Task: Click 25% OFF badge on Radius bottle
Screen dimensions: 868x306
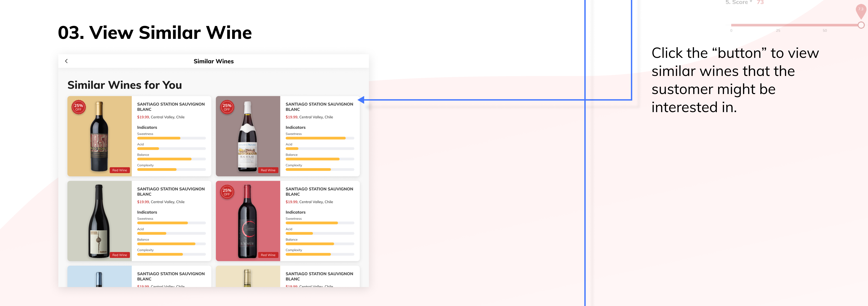Action: 227,192
